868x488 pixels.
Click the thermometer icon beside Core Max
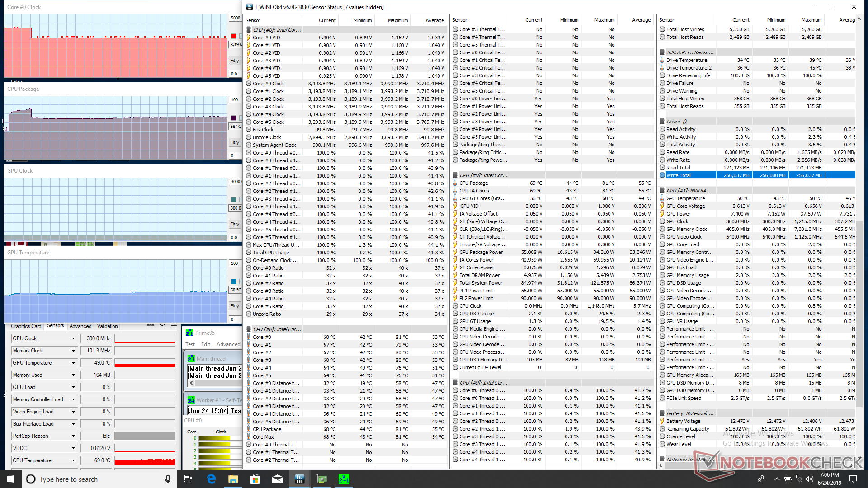pos(249,437)
